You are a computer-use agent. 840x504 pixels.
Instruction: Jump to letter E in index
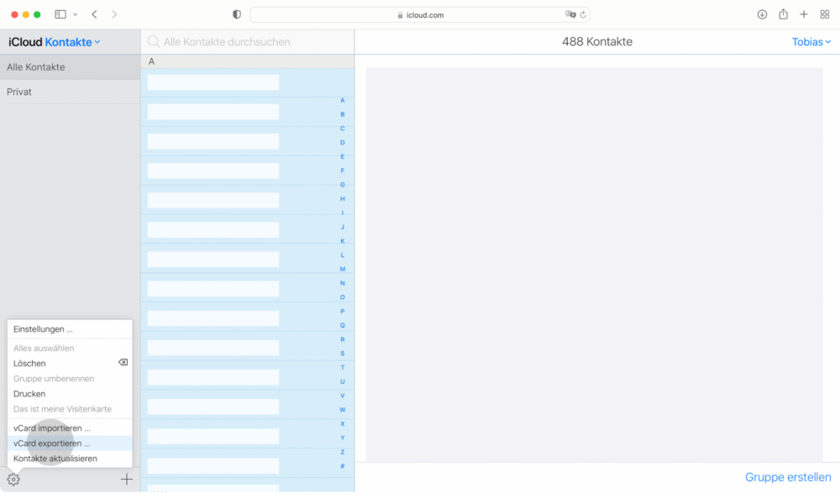tap(343, 156)
